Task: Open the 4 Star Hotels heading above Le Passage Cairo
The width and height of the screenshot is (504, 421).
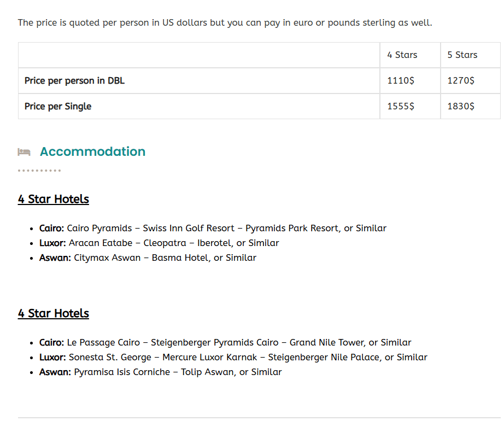Action: pos(53,313)
